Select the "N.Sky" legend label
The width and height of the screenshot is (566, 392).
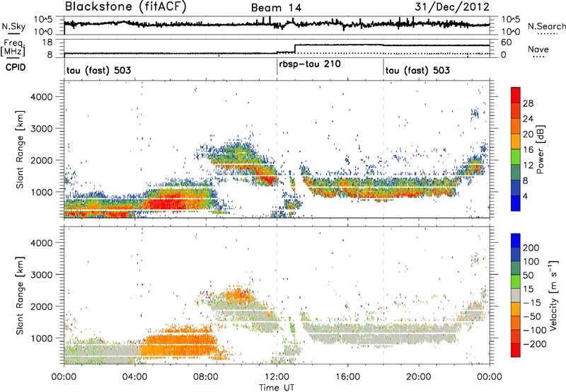13,26
